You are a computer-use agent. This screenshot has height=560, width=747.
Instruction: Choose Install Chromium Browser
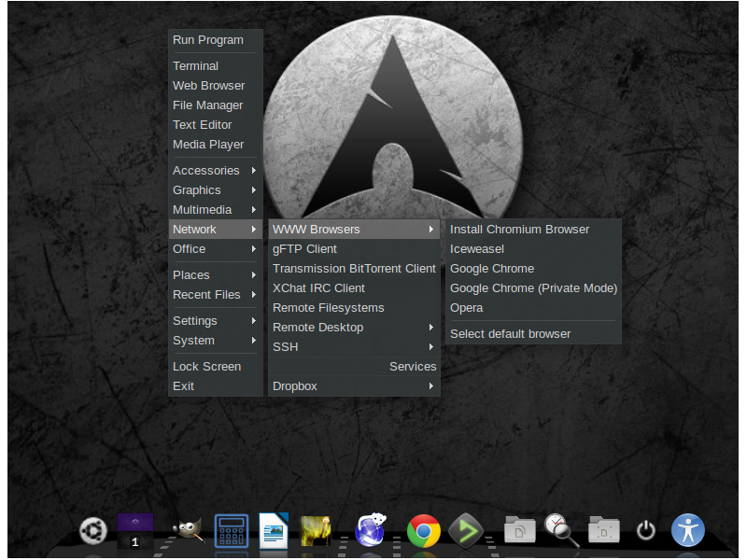(x=533, y=229)
